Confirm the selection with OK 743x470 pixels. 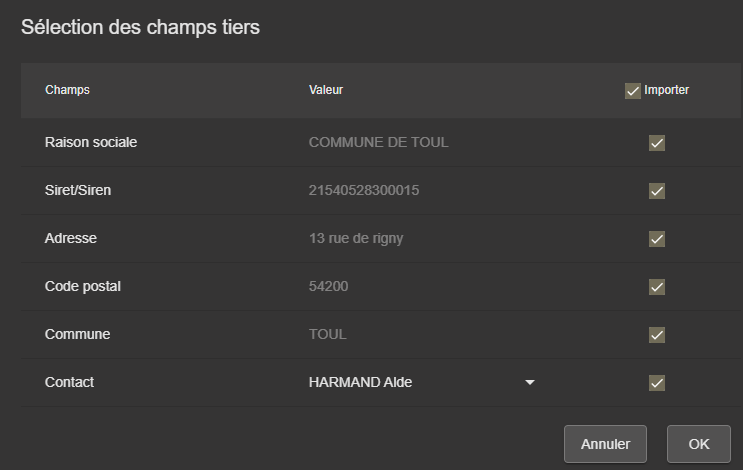(699, 444)
